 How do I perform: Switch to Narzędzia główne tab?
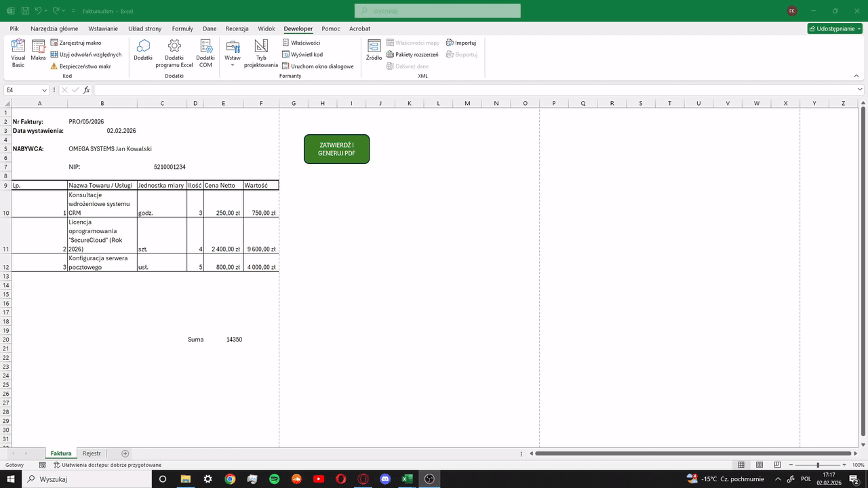[x=54, y=28]
